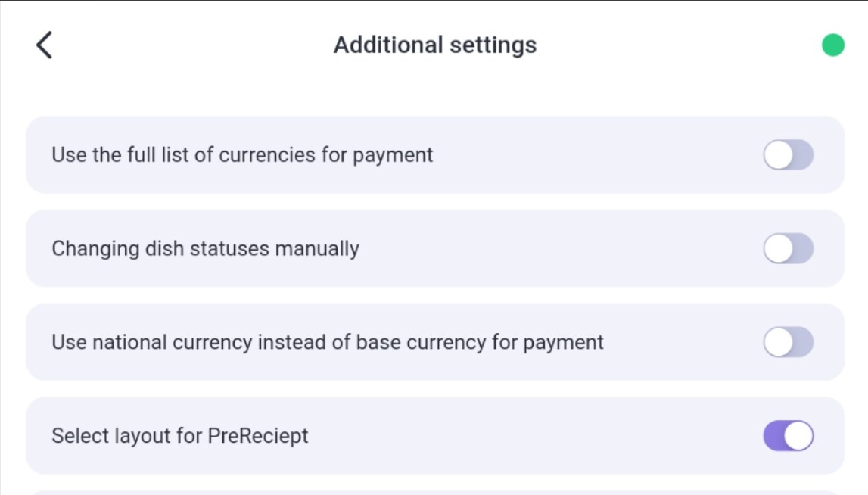The height and width of the screenshot is (495, 868).
Task: Turn on changing dish statuses manually switch
Action: tap(789, 248)
